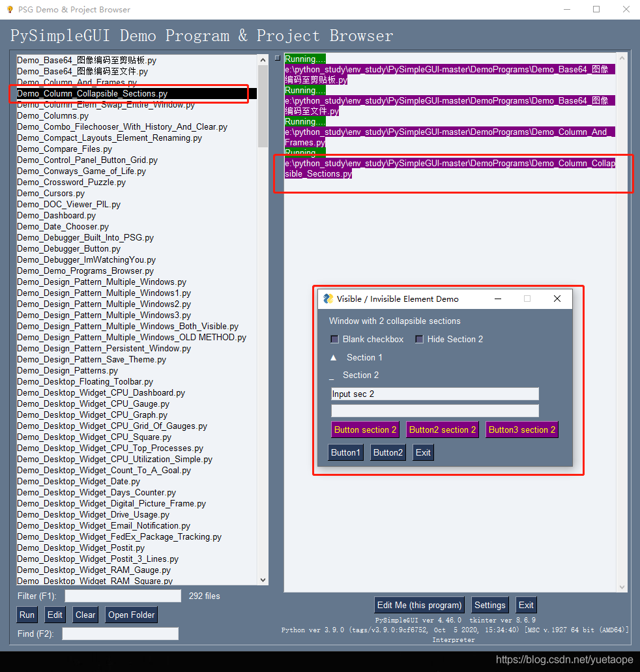
Task: Open the Settings button
Action: tap(490, 605)
